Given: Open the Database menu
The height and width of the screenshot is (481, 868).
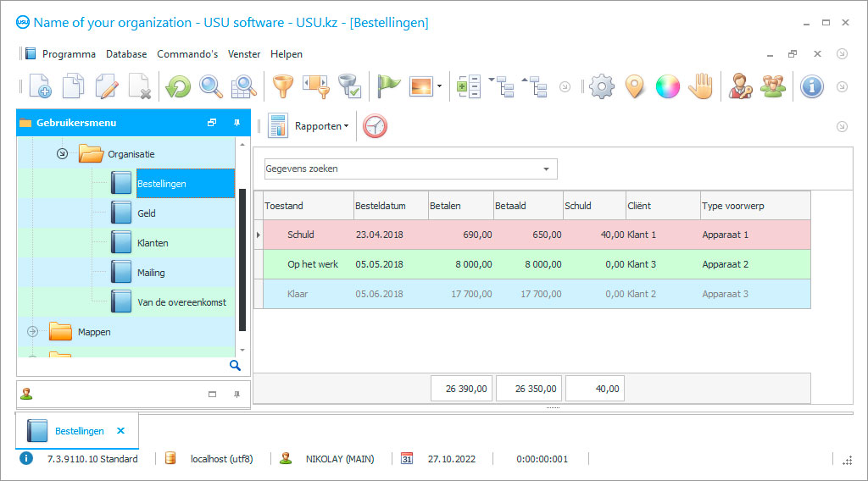Looking at the screenshot, I should [126, 54].
